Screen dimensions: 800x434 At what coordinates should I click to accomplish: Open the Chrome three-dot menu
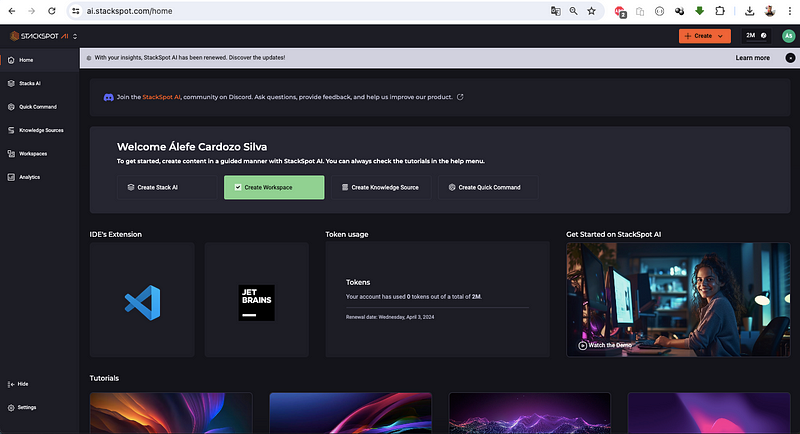[x=789, y=11]
